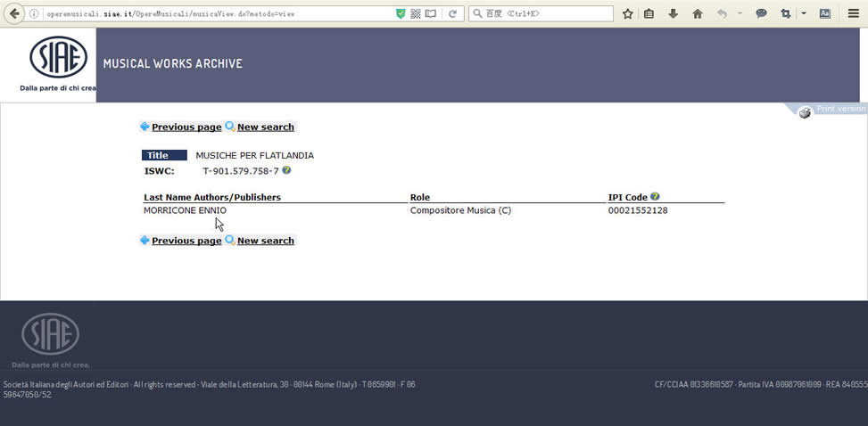Show bookmarks list icon
This screenshot has width=868, height=426.
649,14
